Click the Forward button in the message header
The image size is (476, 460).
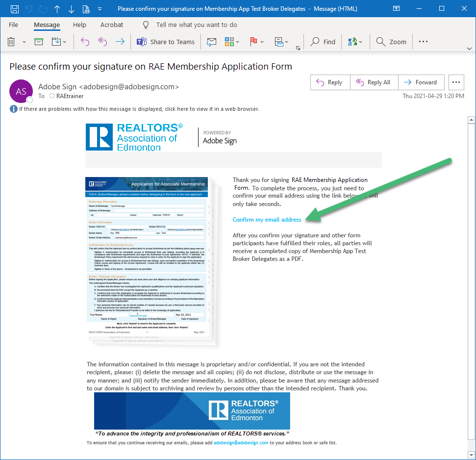coord(422,82)
